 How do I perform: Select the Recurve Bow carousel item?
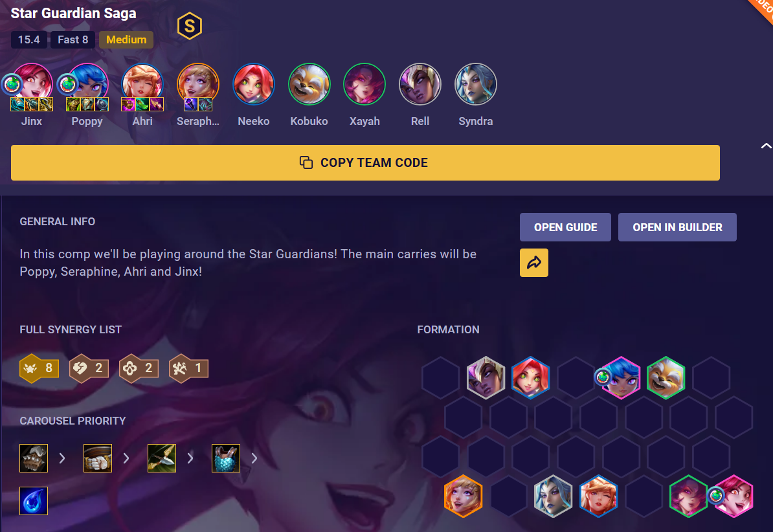162,458
